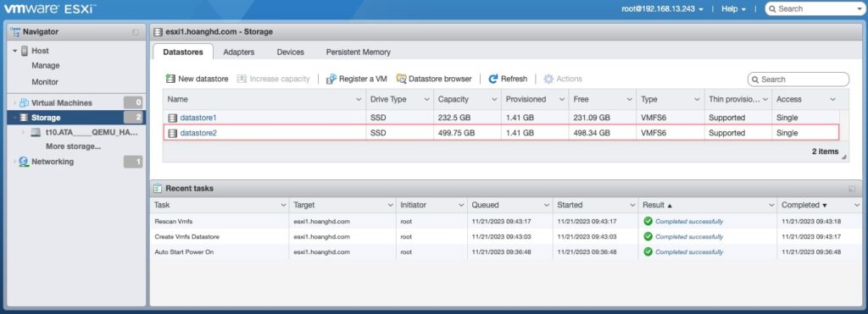Image resolution: width=868 pixels, height=314 pixels.
Task: Click the Recent tasks clipboard icon
Action: pyautogui.click(x=158, y=189)
